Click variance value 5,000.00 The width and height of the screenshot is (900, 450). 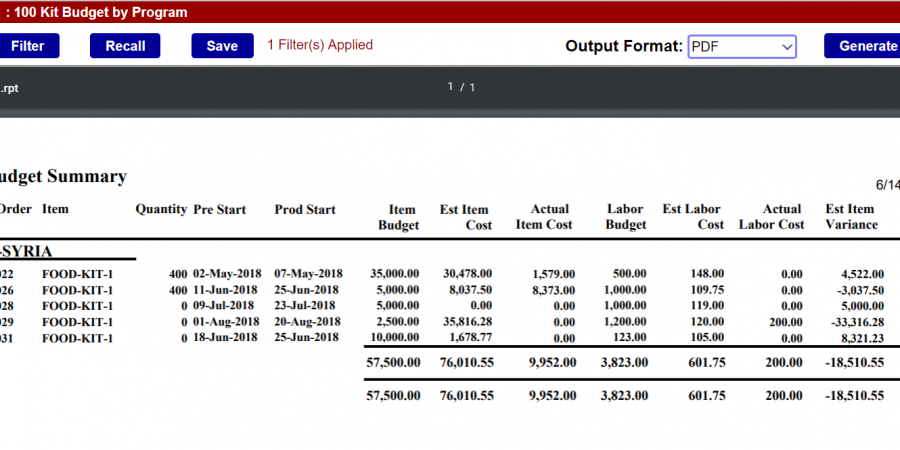(x=863, y=306)
